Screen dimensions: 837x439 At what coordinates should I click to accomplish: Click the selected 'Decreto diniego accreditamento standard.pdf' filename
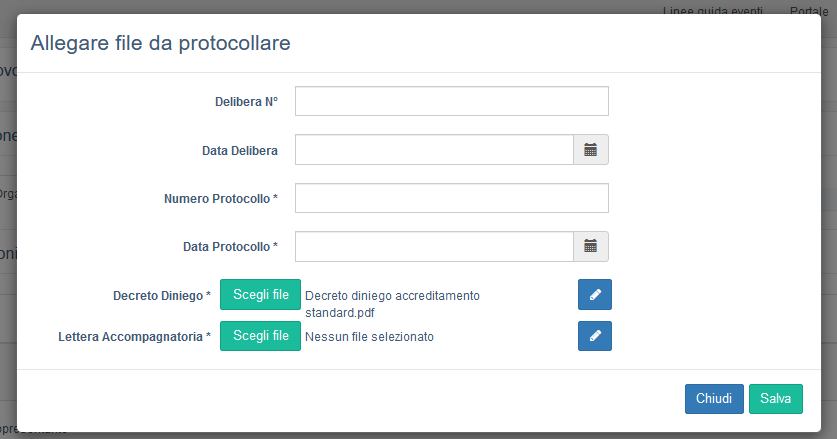click(x=392, y=304)
